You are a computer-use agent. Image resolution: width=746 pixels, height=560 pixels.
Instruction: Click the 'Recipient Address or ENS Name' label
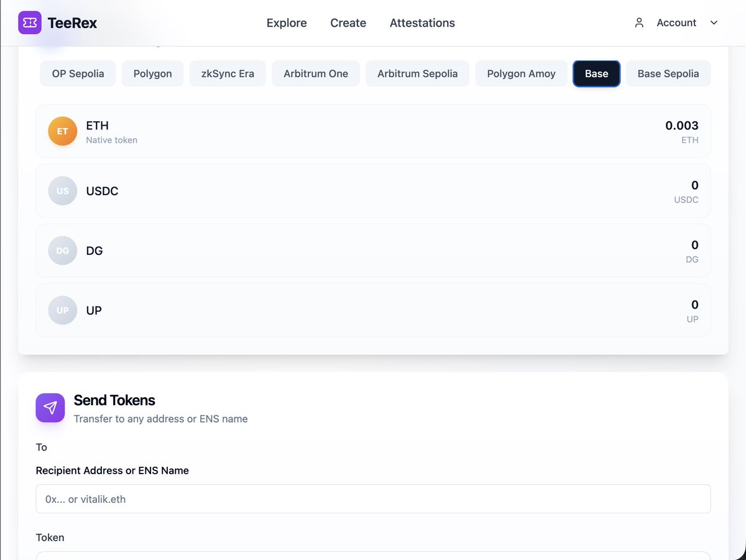pos(113,470)
